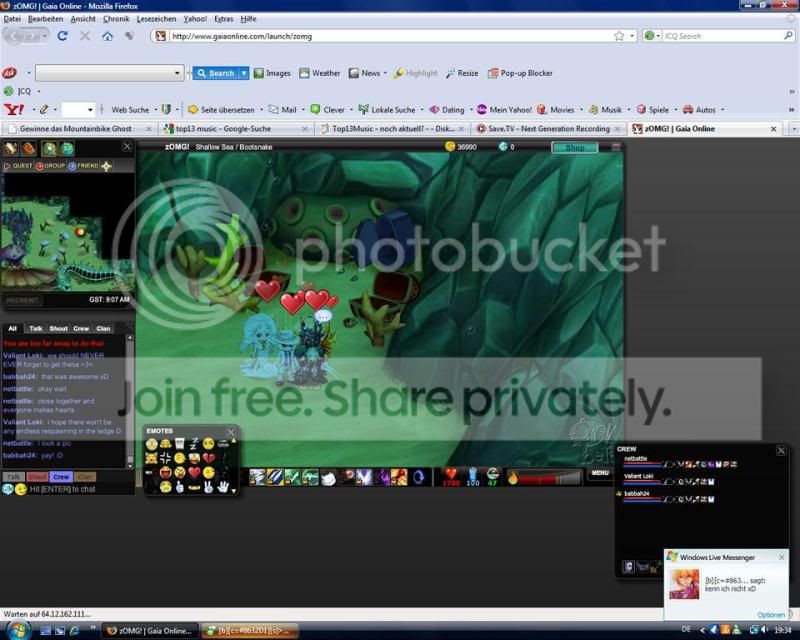Send the open-mouth laughing emote
This screenshot has height=640, width=800.
pos(165,473)
